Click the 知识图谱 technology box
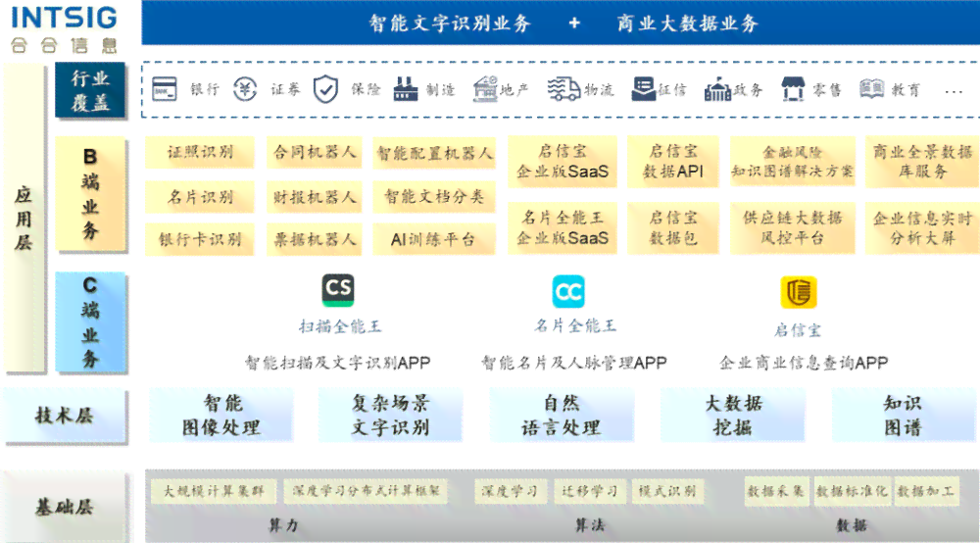 click(904, 416)
